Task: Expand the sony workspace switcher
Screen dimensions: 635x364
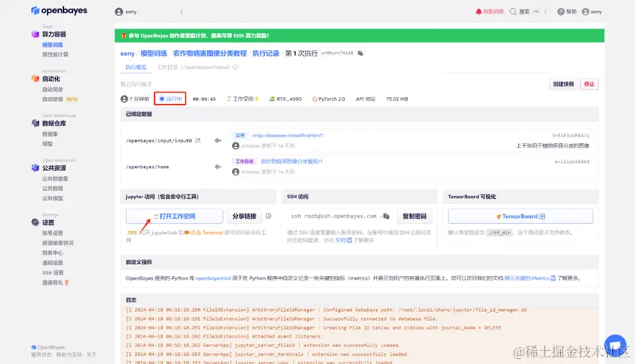Action: (x=149, y=12)
